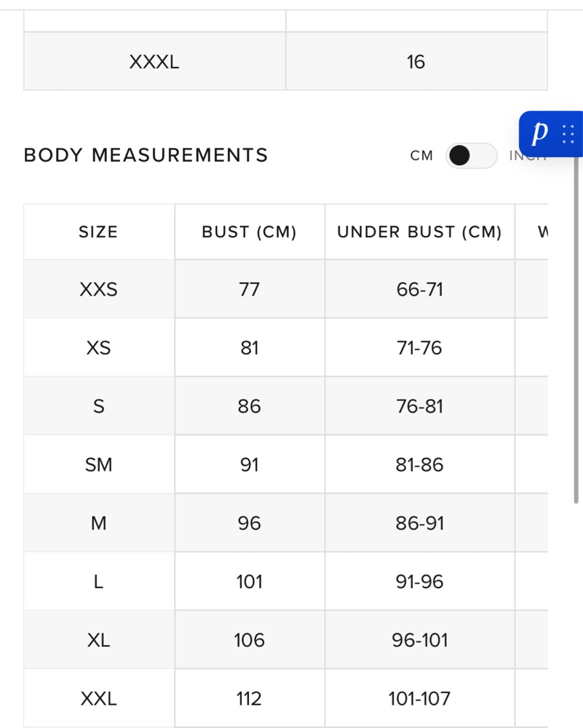The image size is (583, 728).
Task: Click the XXXL cell in top table
Action: pos(154,61)
